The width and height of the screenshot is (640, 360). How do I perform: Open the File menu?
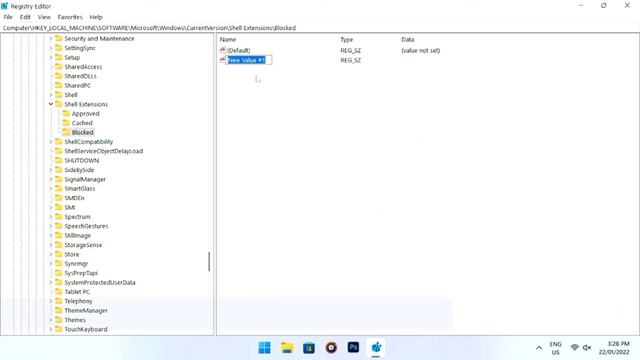pos(8,17)
